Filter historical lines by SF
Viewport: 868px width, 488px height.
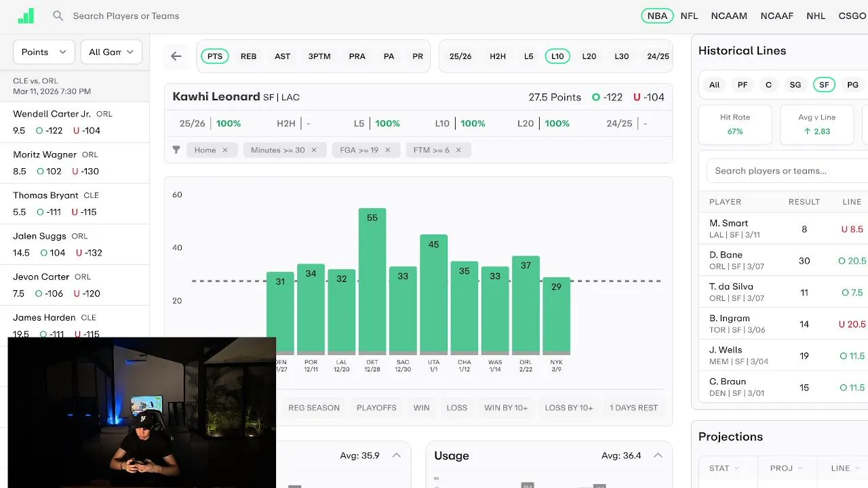(x=824, y=85)
